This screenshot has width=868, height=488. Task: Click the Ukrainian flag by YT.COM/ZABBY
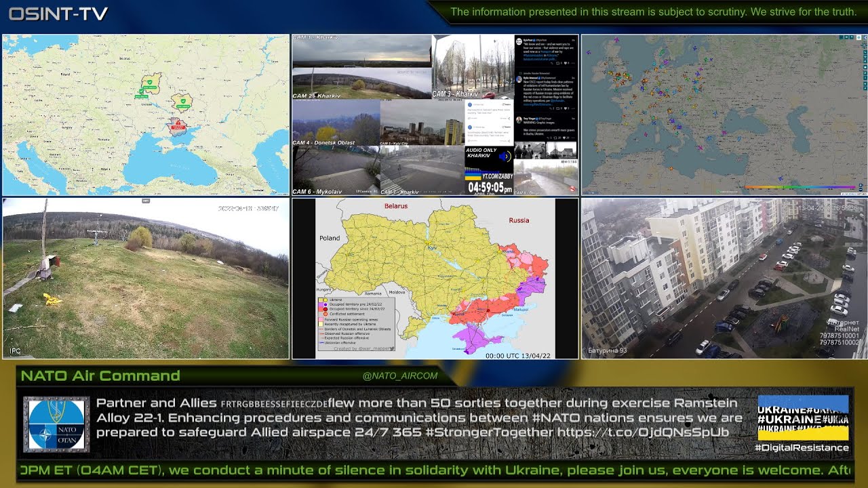click(x=473, y=176)
